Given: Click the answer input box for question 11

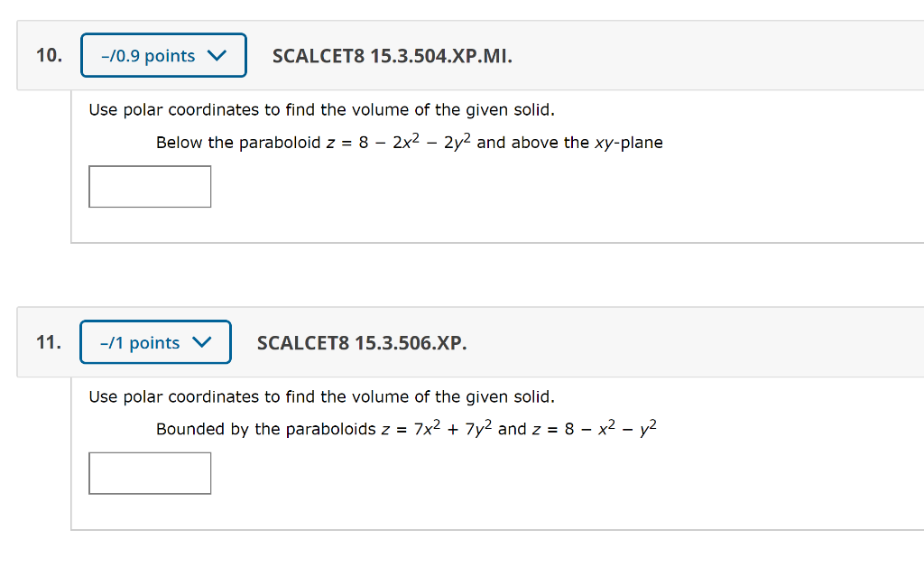Looking at the screenshot, I should click(150, 472).
